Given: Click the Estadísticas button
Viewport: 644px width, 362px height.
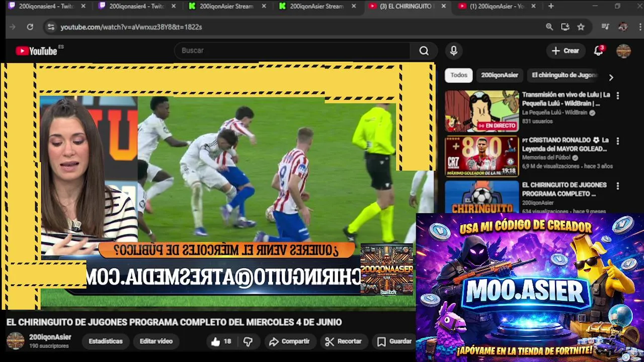Looking at the screenshot, I should click(106, 341).
